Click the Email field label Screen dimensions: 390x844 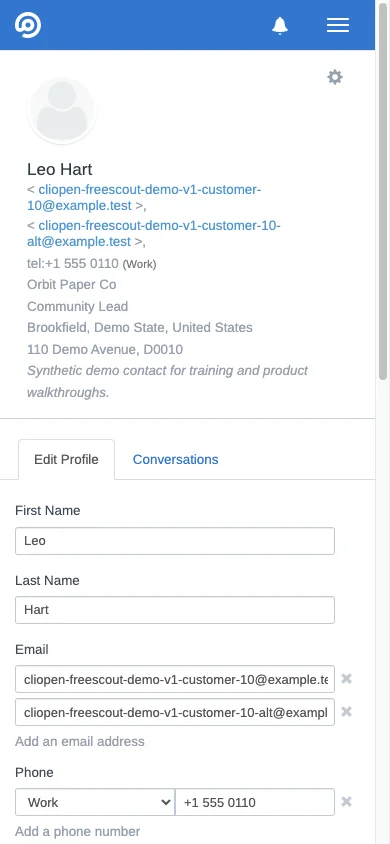coord(32,650)
